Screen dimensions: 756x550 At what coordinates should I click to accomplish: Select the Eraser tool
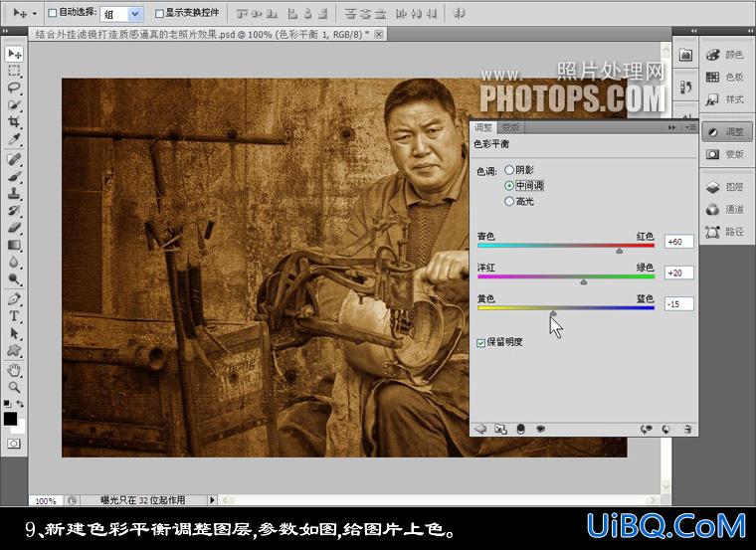14,228
